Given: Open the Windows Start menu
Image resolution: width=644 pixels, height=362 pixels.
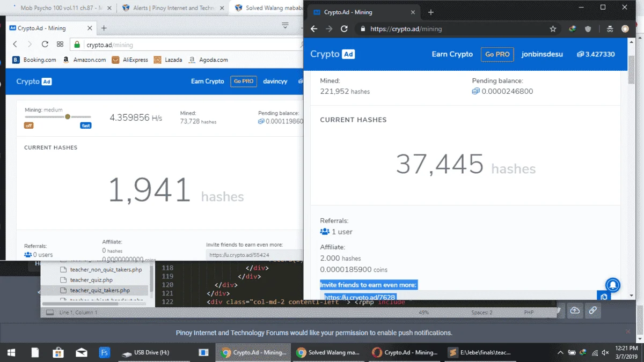Looking at the screenshot, I should pos(11,352).
